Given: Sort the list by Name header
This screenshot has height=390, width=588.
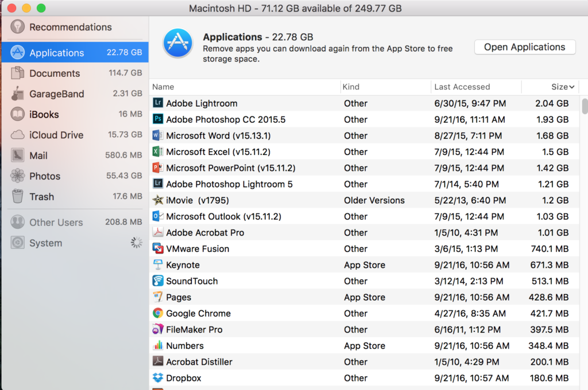Looking at the screenshot, I should click(x=163, y=87).
